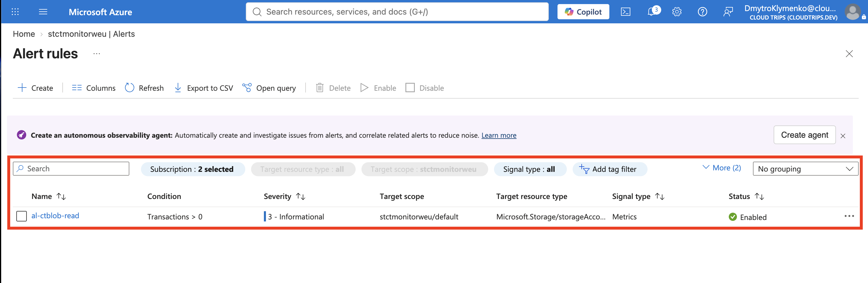Click Create in the command bar
This screenshot has height=283, width=868.
tap(35, 88)
